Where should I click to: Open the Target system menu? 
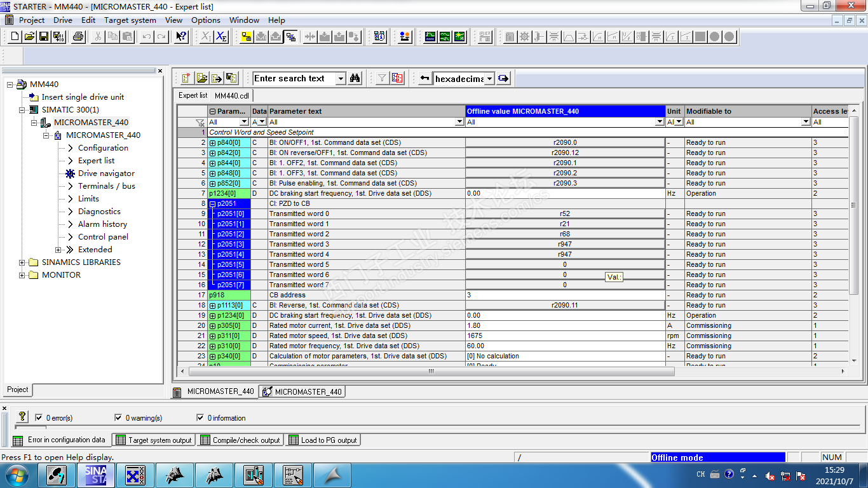[x=130, y=20]
